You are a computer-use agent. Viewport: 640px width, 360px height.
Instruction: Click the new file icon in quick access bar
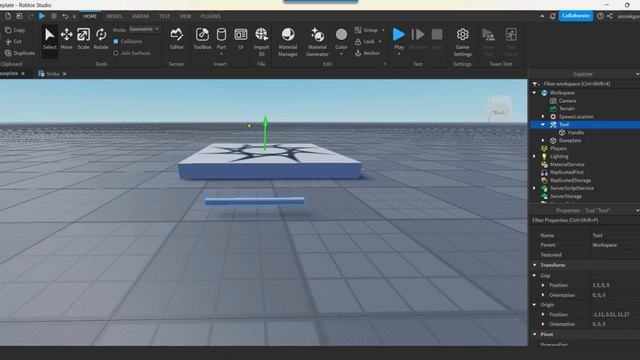pos(8,16)
